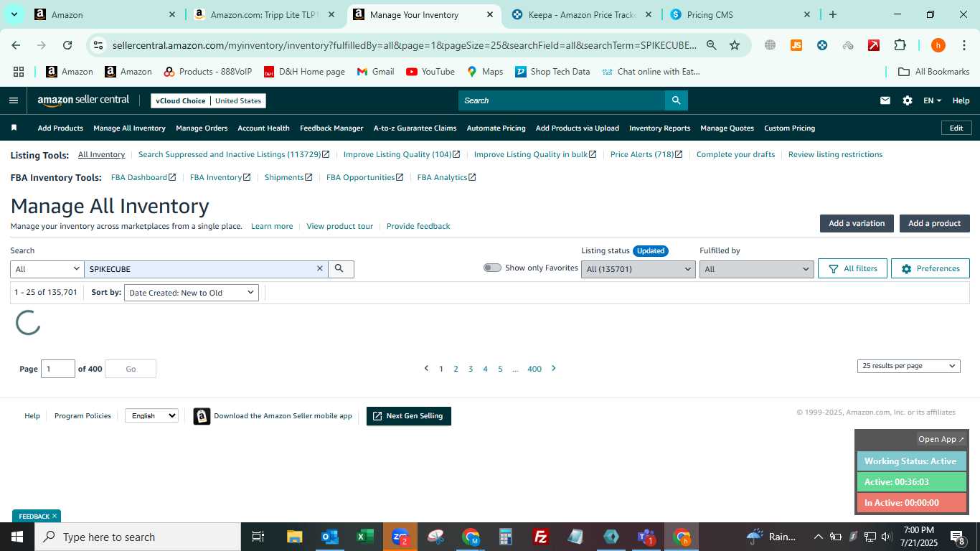This screenshot has height=551, width=980.
Task: Click the top Seller Central search field
Action: coord(562,100)
